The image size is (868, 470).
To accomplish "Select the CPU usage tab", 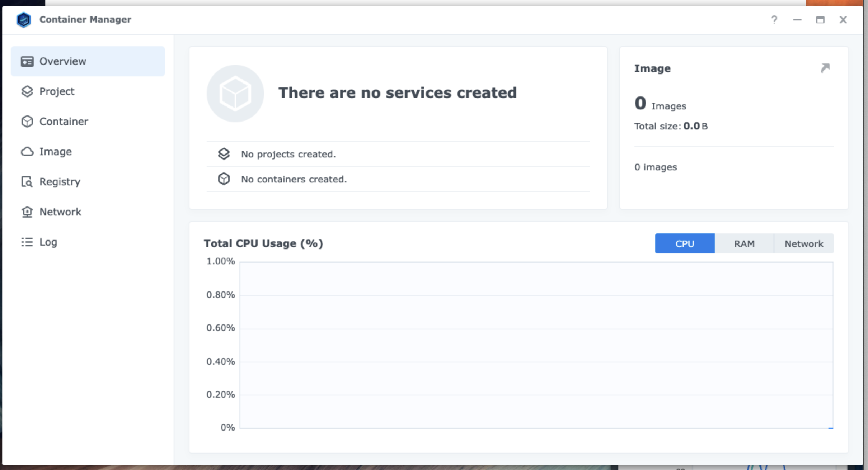I will pyautogui.click(x=685, y=243).
